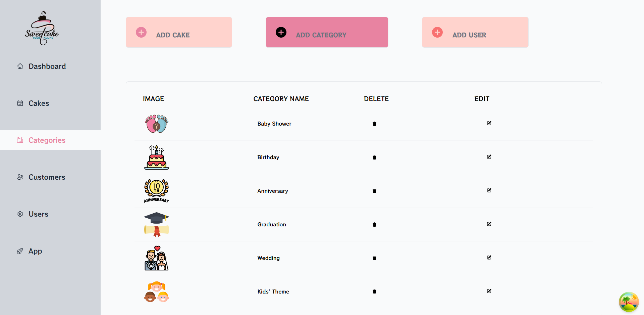Click the Birthday cake thumbnail image
The image size is (644, 315).
(157, 157)
